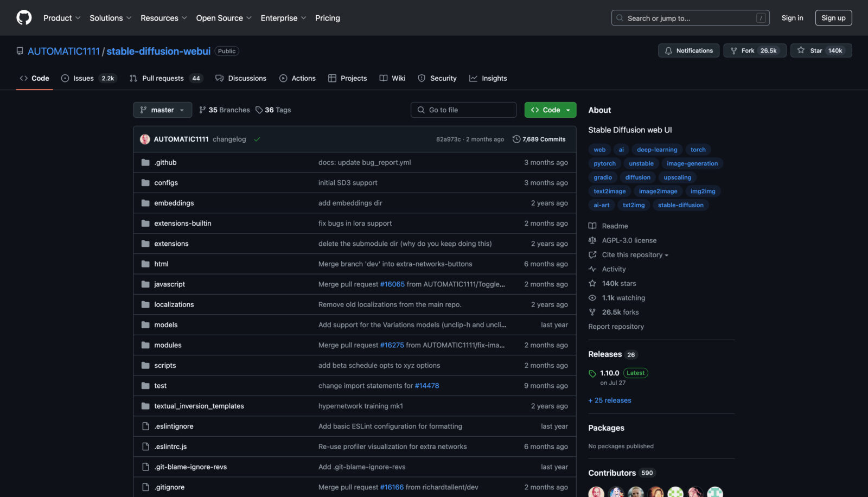Screen dimensions: 868x497
Task: Expand the master branch selector
Action: 162,110
